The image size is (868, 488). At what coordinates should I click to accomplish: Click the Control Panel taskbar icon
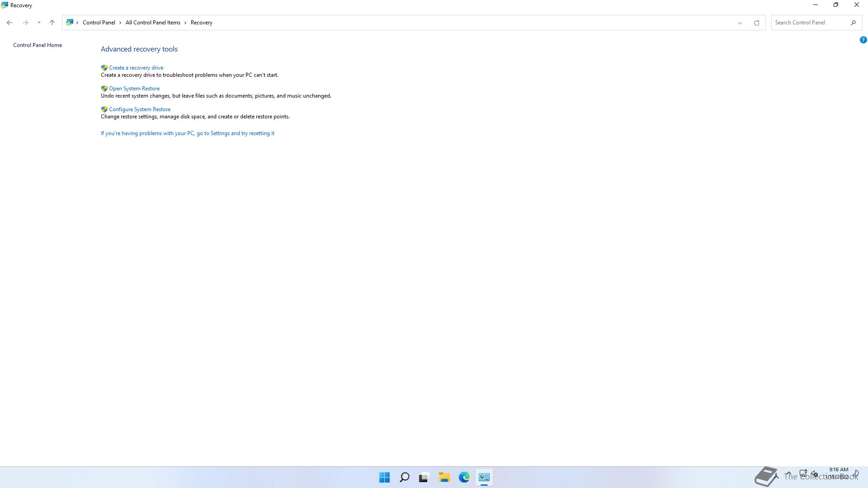[484, 477]
